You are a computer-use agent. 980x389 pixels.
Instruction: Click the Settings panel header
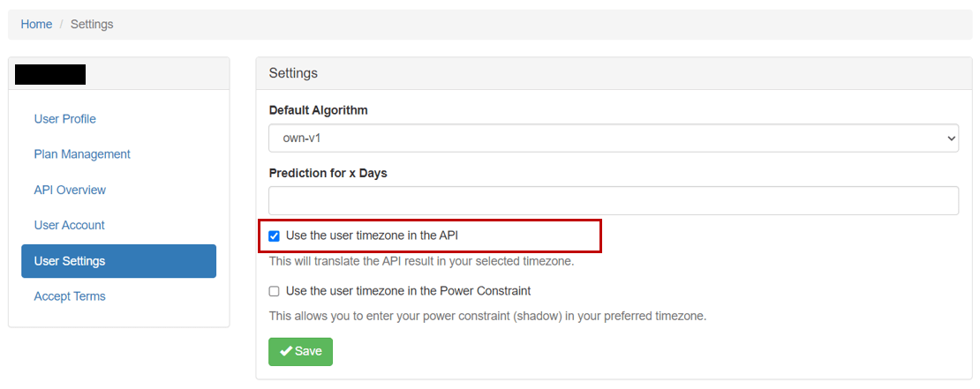tap(614, 73)
